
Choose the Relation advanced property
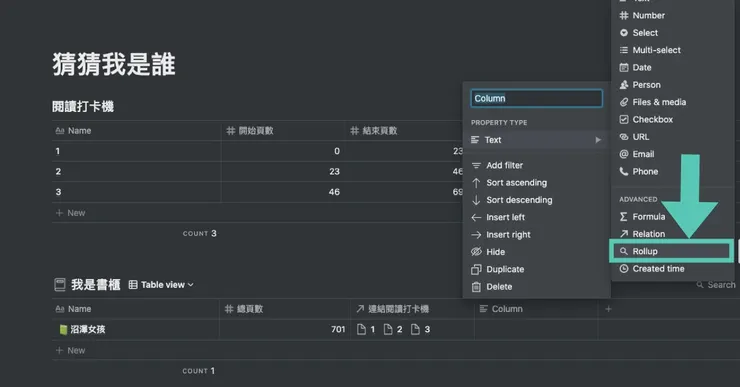click(x=672, y=234)
